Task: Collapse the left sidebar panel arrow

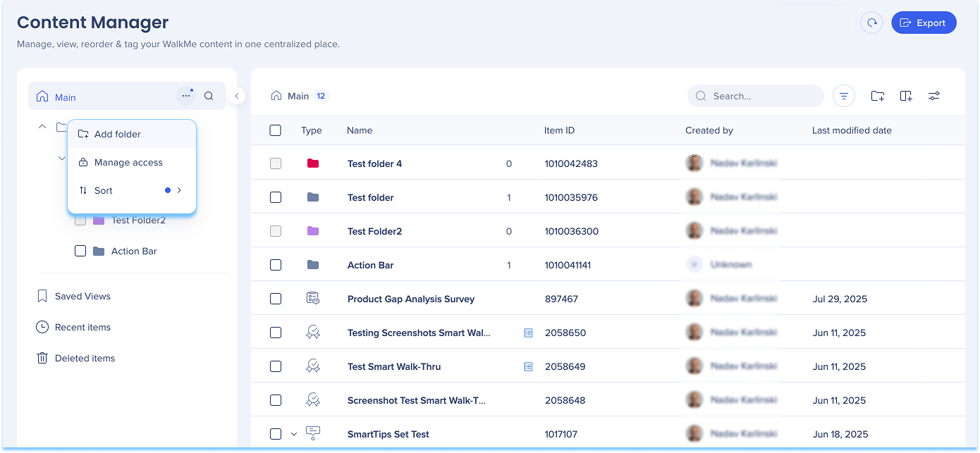Action: [x=237, y=96]
